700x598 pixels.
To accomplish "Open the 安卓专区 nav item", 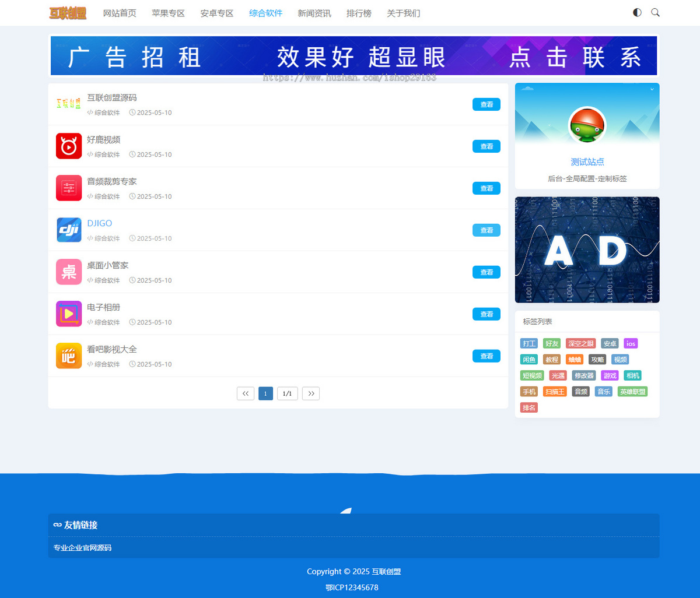I will [217, 13].
